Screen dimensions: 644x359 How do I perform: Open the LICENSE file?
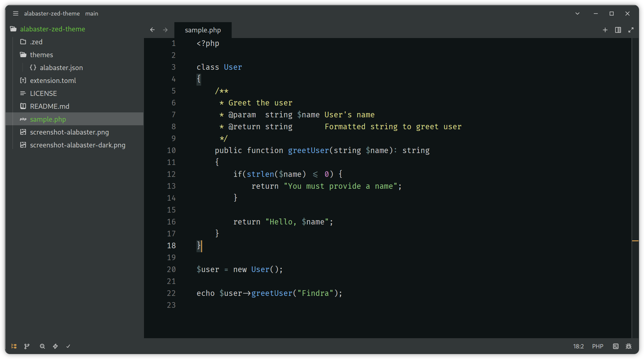pyautogui.click(x=74, y=94)
